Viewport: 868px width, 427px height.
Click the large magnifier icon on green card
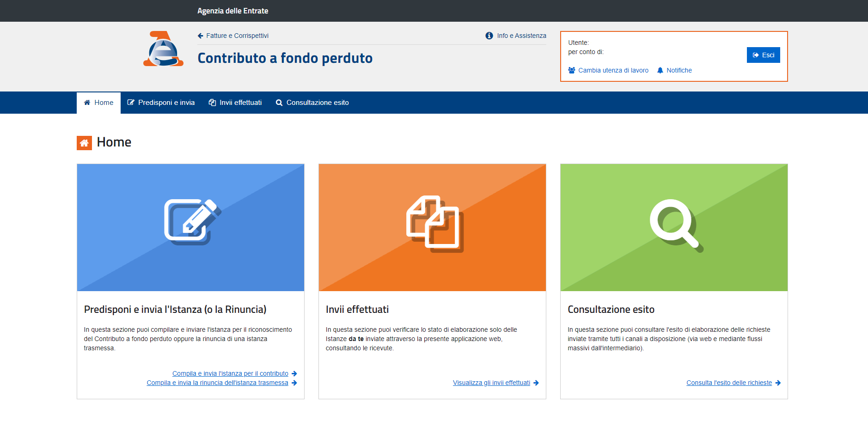tap(676, 226)
